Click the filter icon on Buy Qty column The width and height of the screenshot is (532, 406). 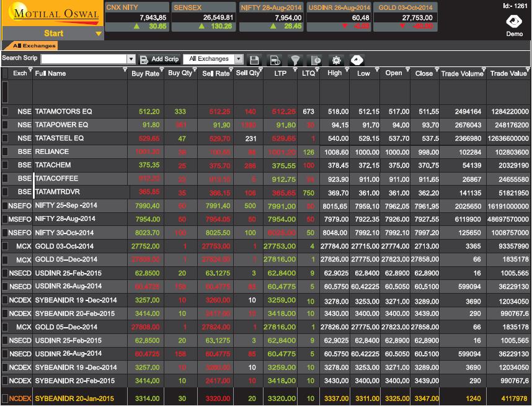(x=195, y=70)
